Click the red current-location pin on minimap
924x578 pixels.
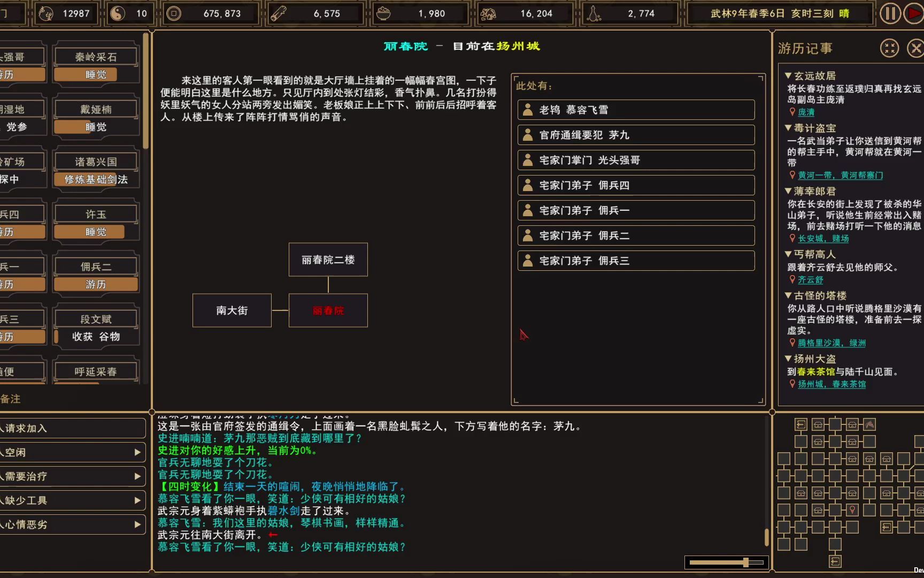(852, 510)
